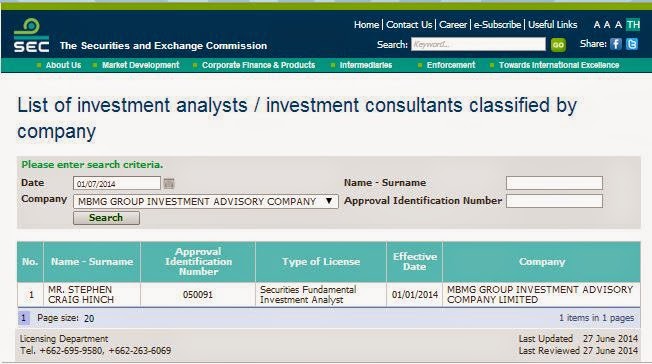652x364 pixels.
Task: Select the 01/01/2014 effective date cell
Action: pyautogui.click(x=415, y=295)
